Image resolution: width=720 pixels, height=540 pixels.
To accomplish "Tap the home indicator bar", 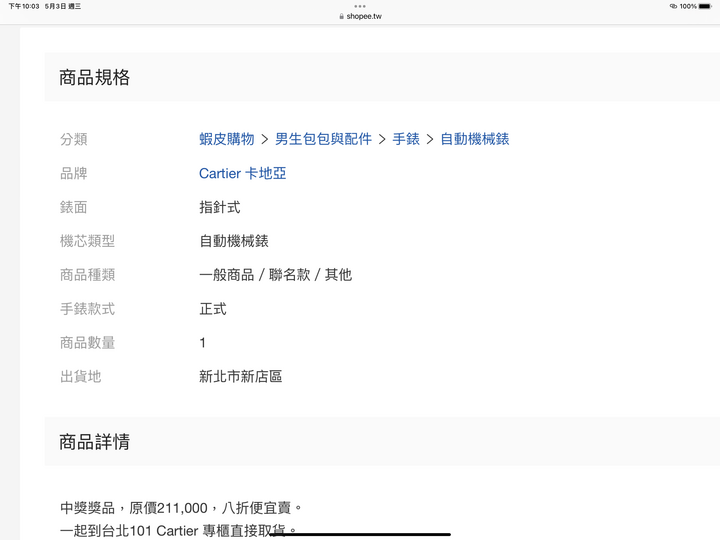I will point(360,534).
